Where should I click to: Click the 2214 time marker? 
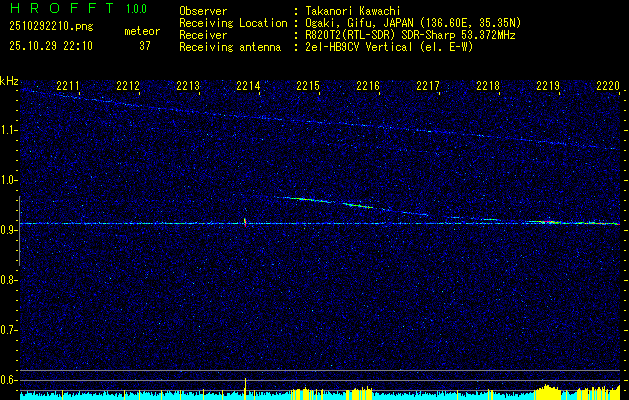coord(248,87)
